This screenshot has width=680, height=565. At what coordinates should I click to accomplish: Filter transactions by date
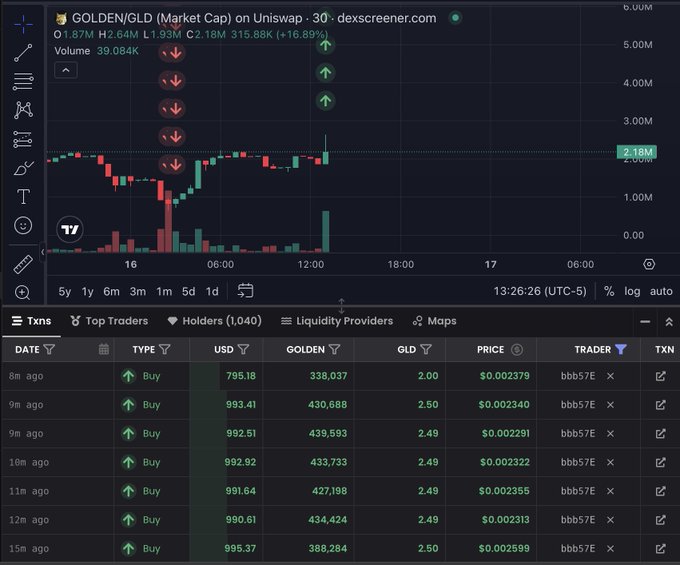point(49,349)
